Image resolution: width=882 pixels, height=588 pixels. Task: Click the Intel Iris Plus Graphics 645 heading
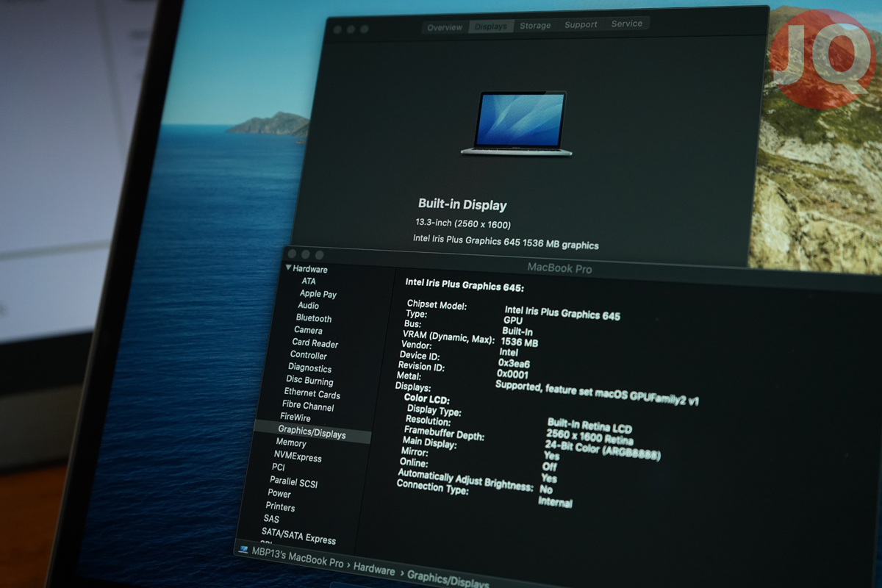pos(465,284)
